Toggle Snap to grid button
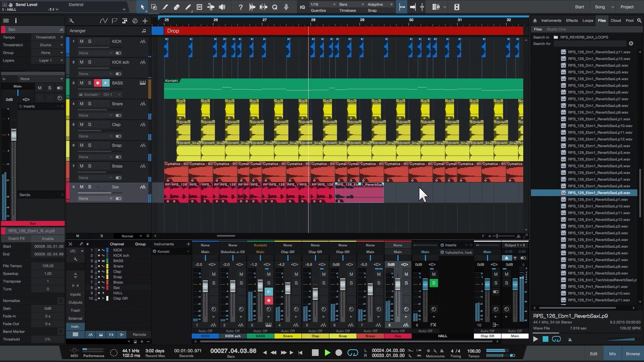Viewport: 644px width, 362px height. click(401, 7)
